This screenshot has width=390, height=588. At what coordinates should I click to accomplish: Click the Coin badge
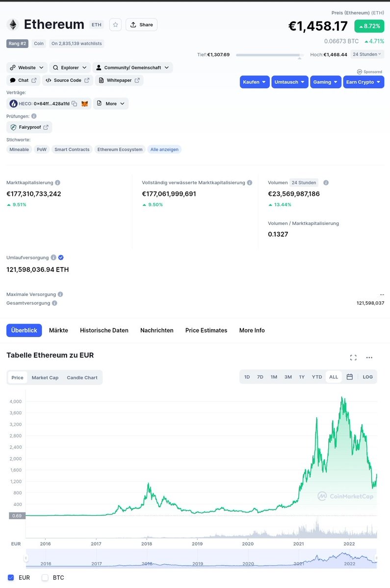pyautogui.click(x=39, y=44)
